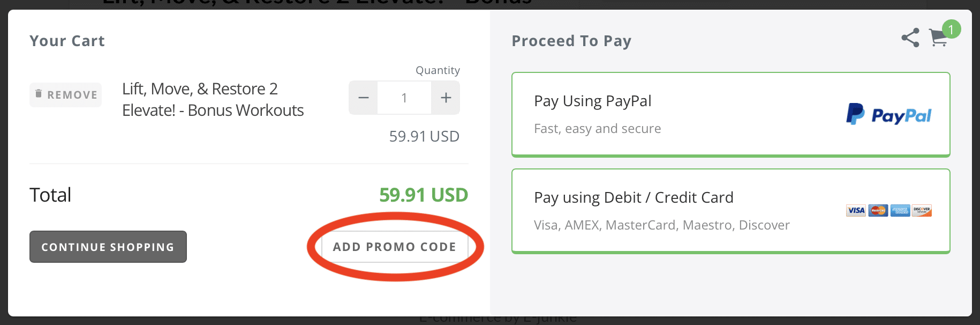
Task: Open the shopping cart icon
Action: 938,38
